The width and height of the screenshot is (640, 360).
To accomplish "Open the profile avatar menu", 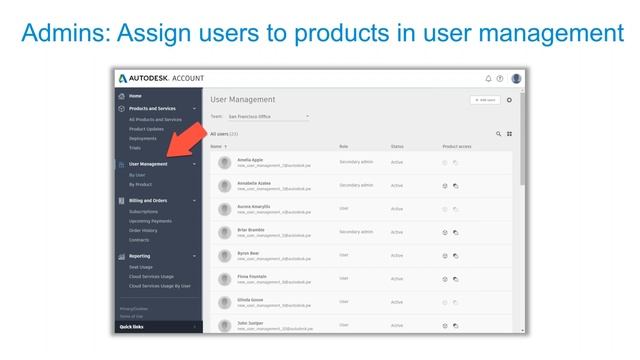I will [x=516, y=78].
